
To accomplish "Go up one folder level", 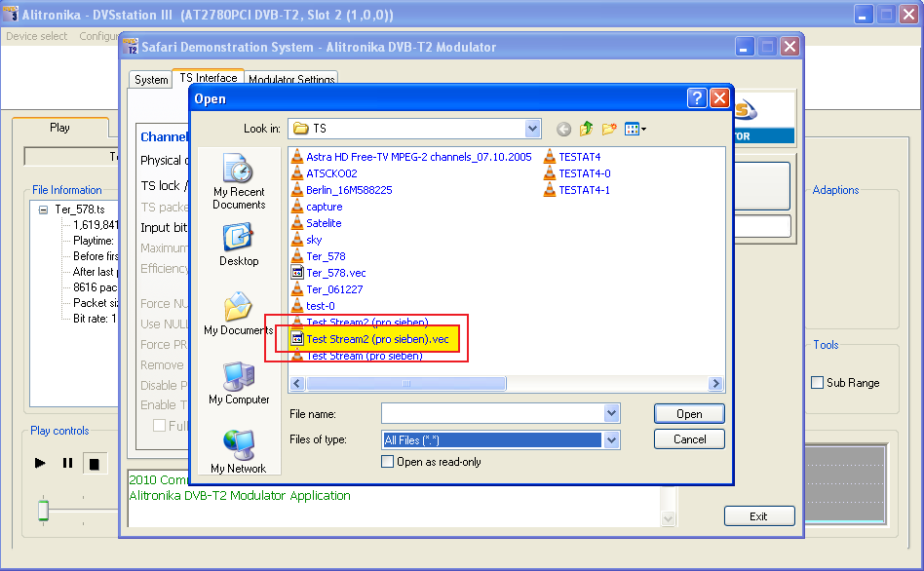I will (586, 129).
